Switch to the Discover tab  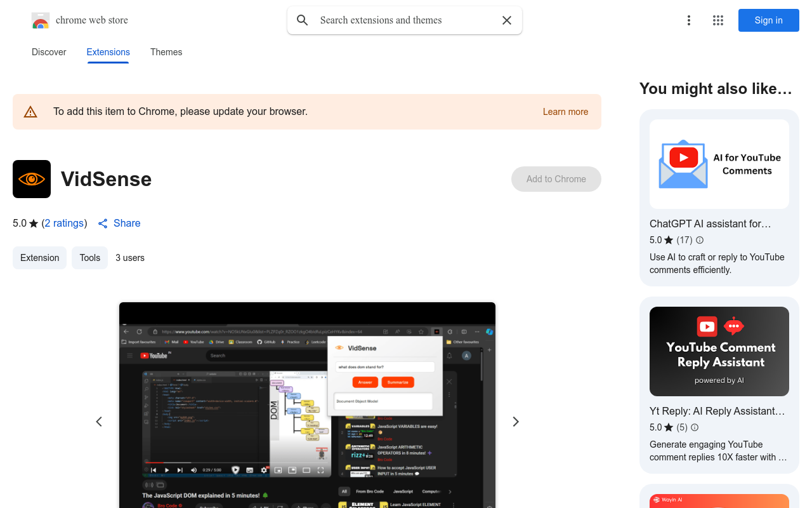(x=49, y=52)
